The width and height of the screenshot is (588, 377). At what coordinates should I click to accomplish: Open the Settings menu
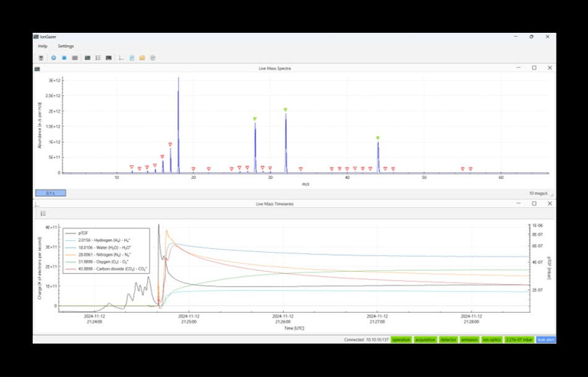(66, 46)
